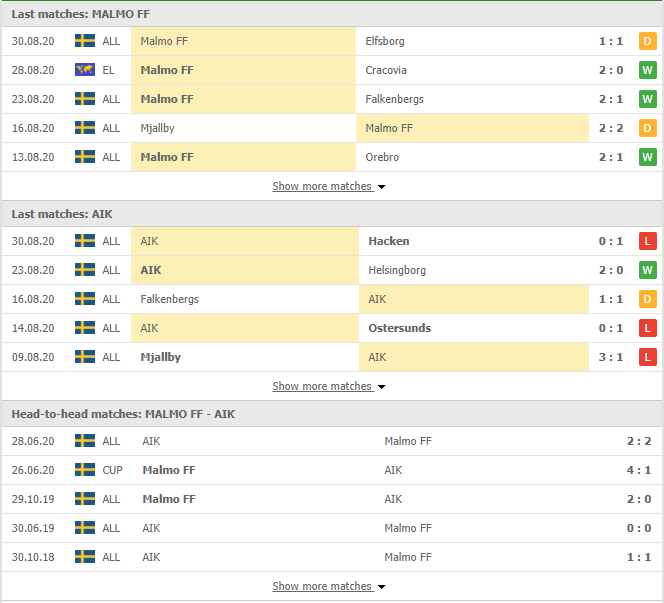This screenshot has height=603, width=664.
Task: Click the W result badge for Malmo vs Cracovia
Action: 647,70
